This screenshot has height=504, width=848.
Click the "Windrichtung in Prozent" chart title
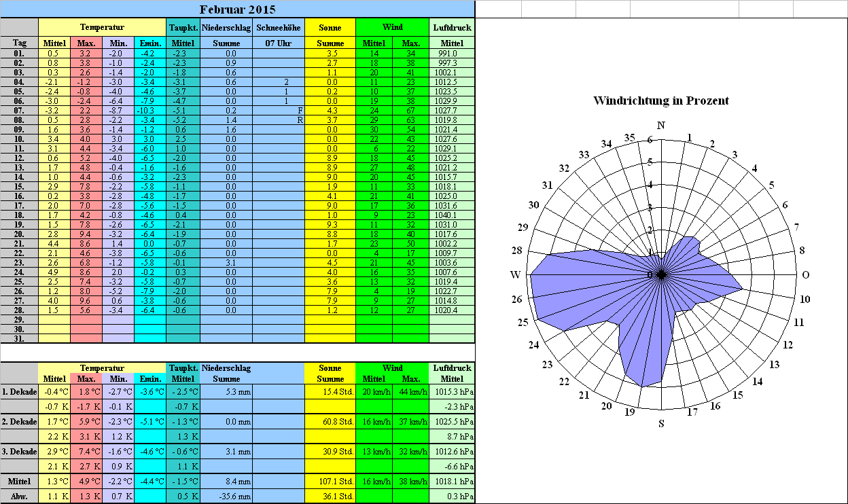click(660, 101)
